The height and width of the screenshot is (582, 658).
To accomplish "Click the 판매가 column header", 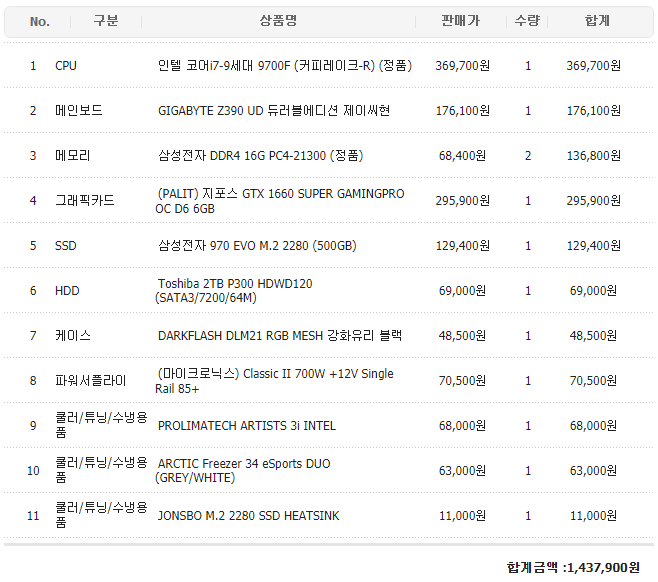I will (x=460, y=21).
